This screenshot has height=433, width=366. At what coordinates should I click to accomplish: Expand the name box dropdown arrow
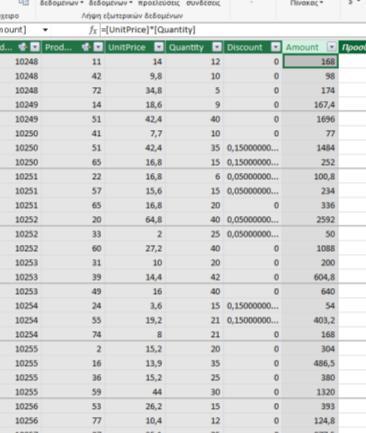45,30
